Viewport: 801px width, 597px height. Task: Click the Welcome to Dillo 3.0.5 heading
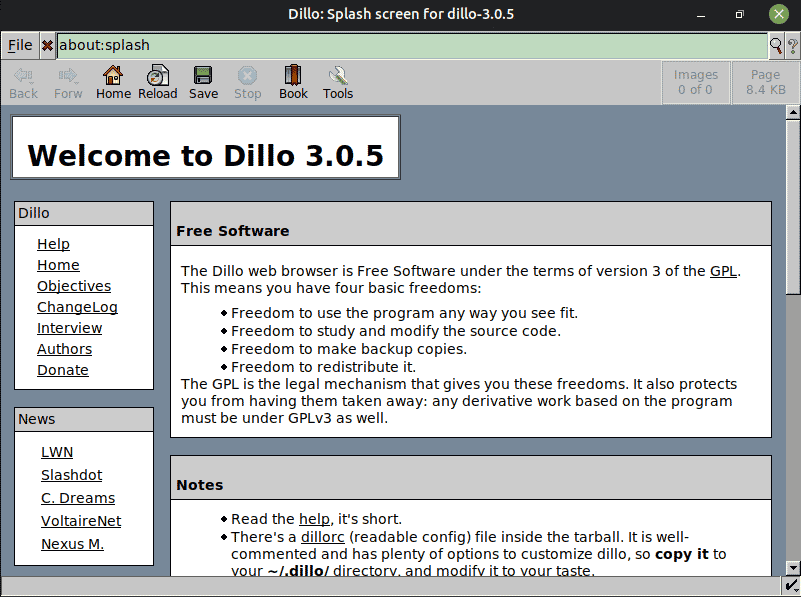(x=205, y=155)
